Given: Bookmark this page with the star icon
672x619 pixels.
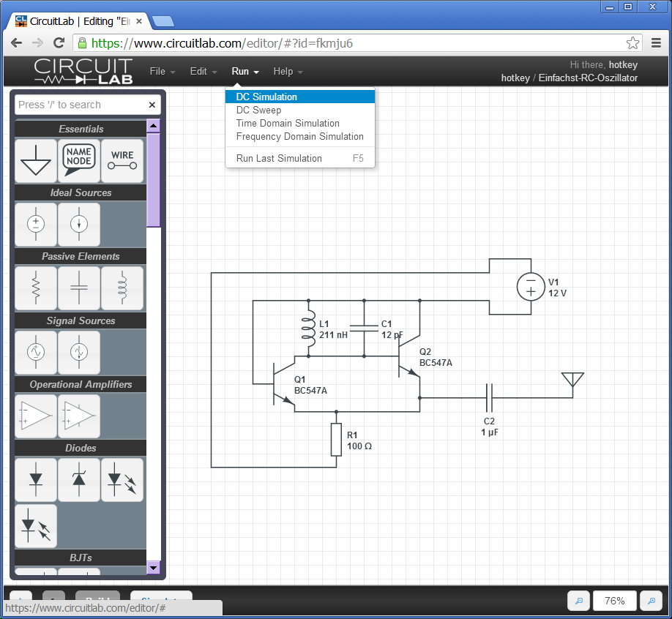Looking at the screenshot, I should coord(632,43).
